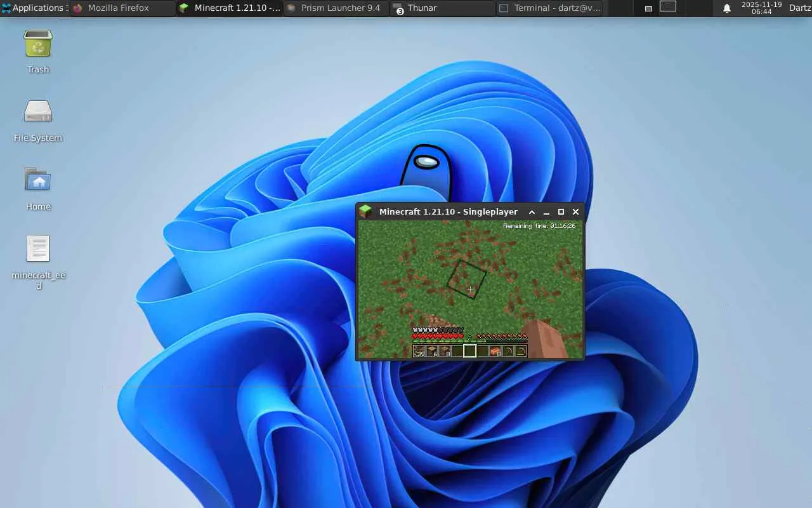This screenshot has height=508, width=812.
Task: Select the hotbar slot holding 39 items
Action: [x=419, y=351]
